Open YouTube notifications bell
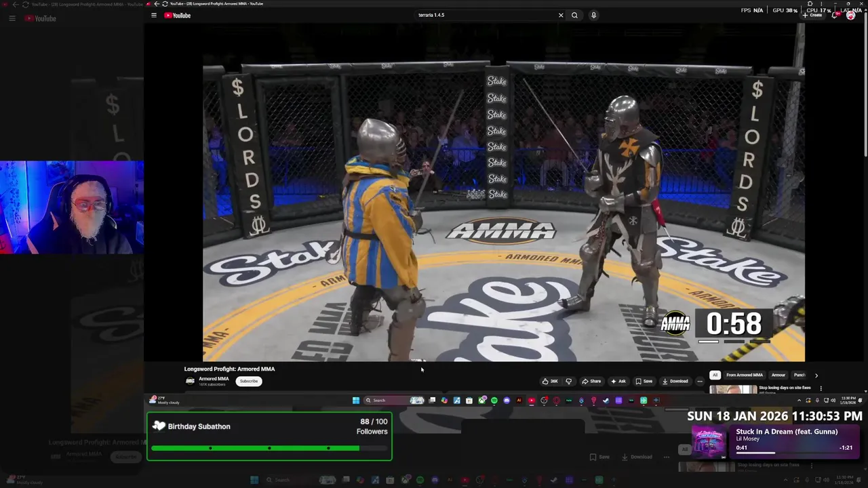 tap(835, 15)
